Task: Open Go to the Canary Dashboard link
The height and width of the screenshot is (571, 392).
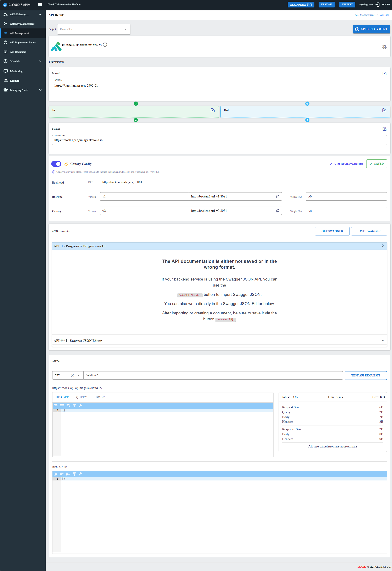Action: point(346,164)
